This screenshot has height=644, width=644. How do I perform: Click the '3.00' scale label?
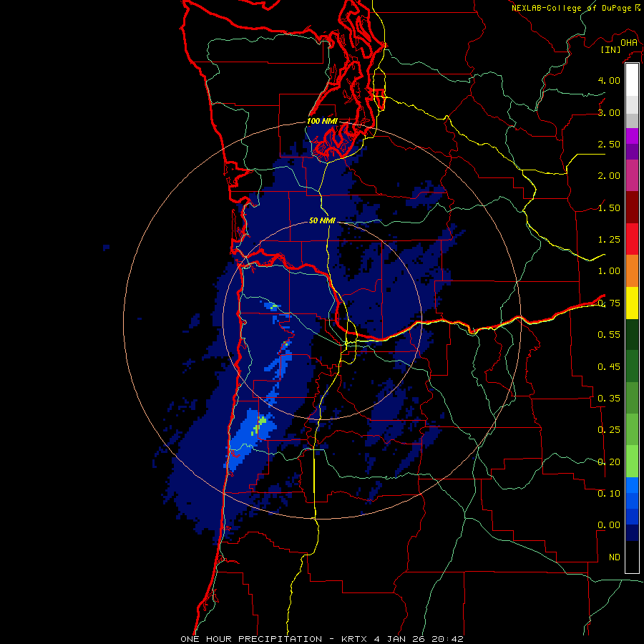click(609, 112)
